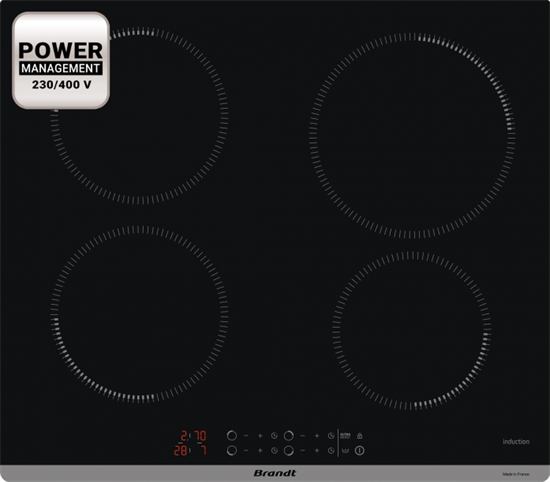The height and width of the screenshot is (482, 550).
Task: Click the Brandt logo on the strip
Action: [x=275, y=473]
